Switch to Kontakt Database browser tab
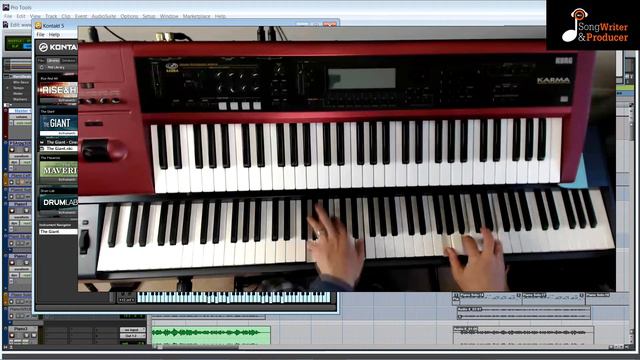The image size is (640, 360). (x=69, y=60)
